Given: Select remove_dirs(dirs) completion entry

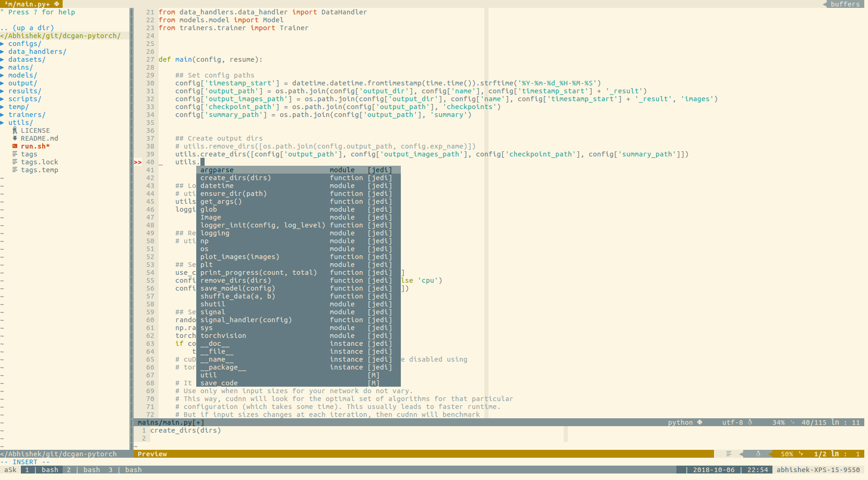Looking at the screenshot, I should pos(298,280).
